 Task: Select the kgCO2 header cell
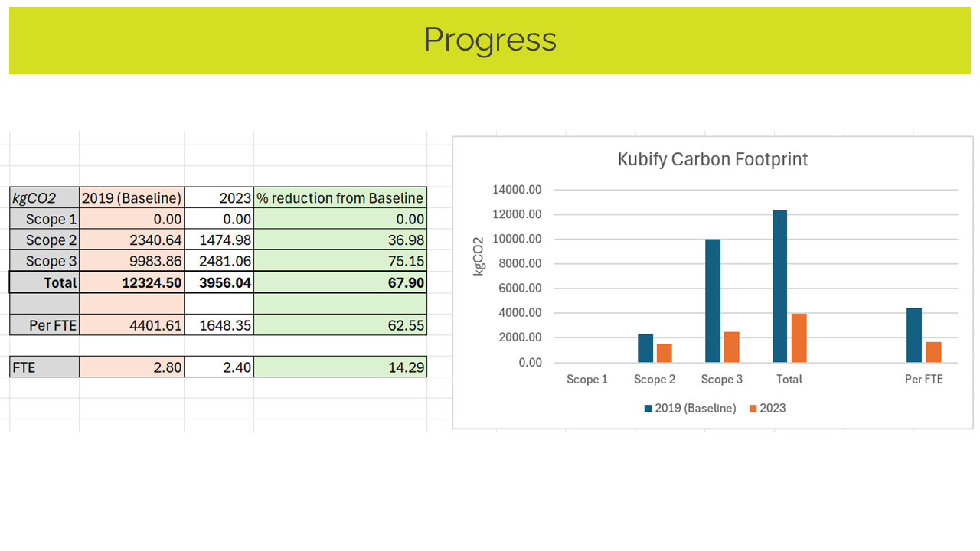(x=44, y=197)
